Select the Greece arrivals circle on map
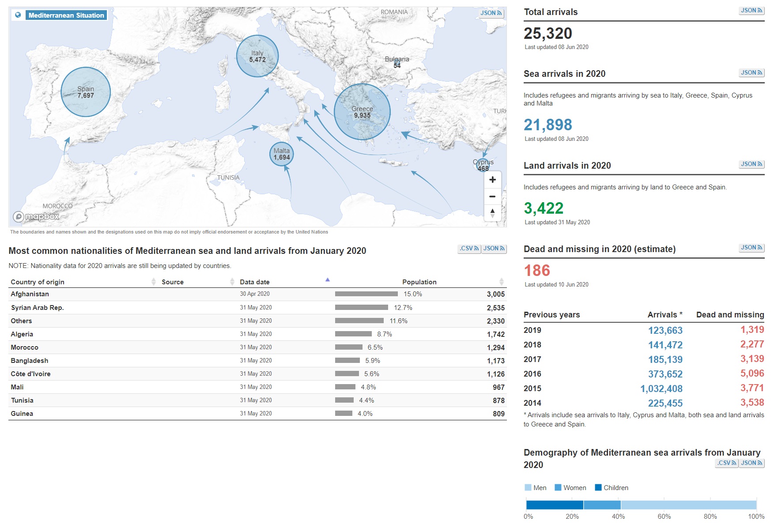Screen dimensions: 778x532 (x=362, y=112)
